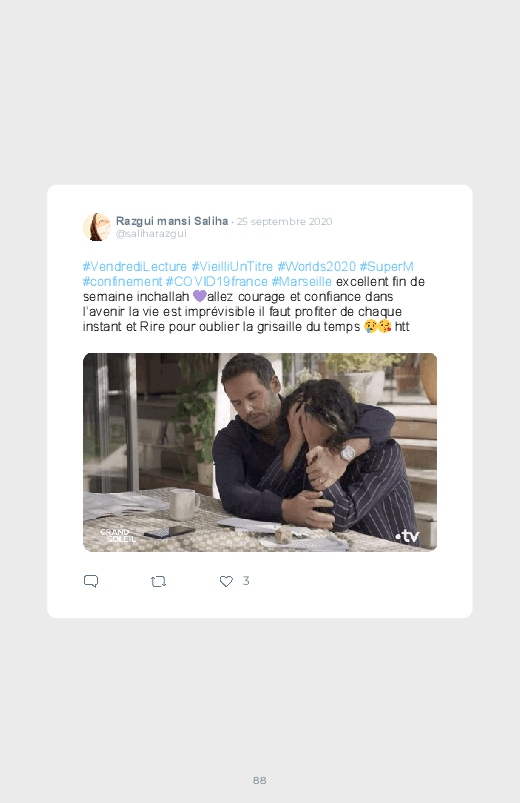This screenshot has height=803, width=520.
Task: Click the @saliharazgui handle
Action: click(x=151, y=234)
